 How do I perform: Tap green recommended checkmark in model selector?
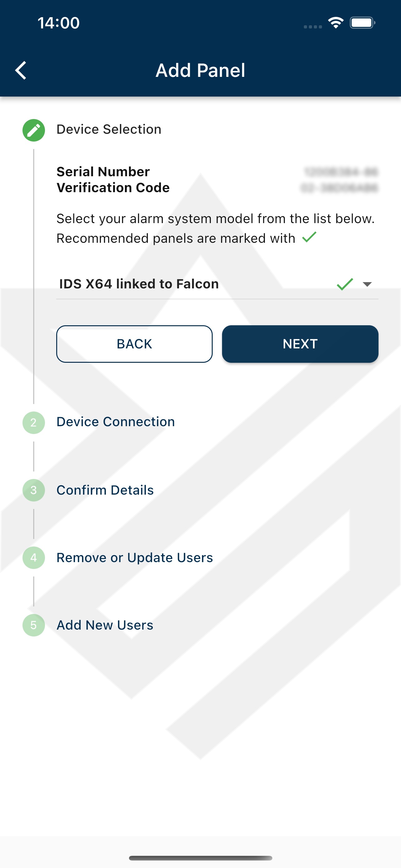(x=345, y=284)
